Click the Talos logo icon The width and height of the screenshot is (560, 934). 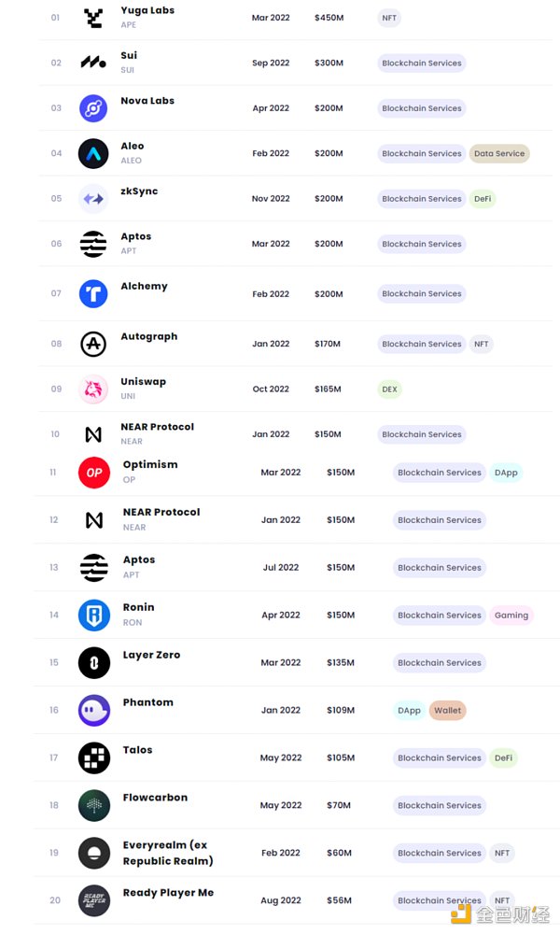tap(94, 757)
